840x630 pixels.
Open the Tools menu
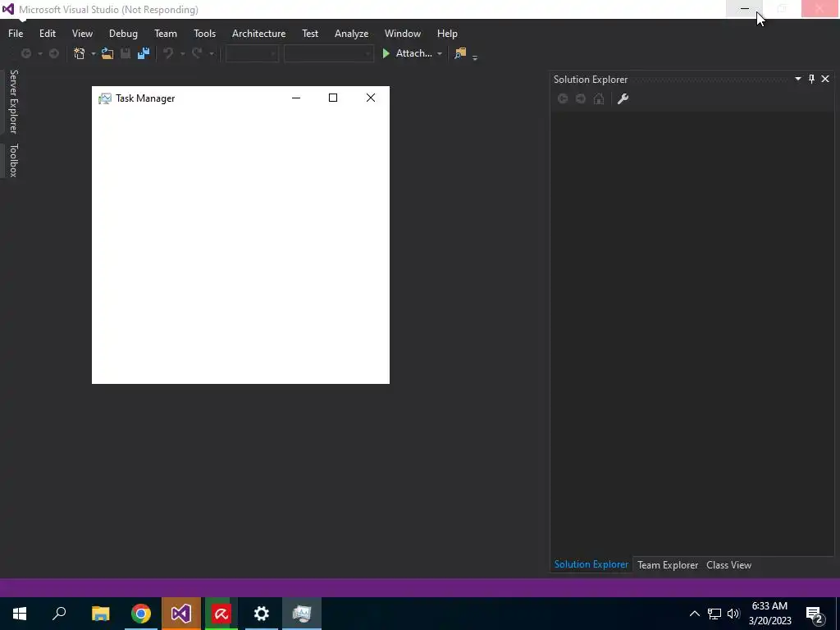pos(204,33)
